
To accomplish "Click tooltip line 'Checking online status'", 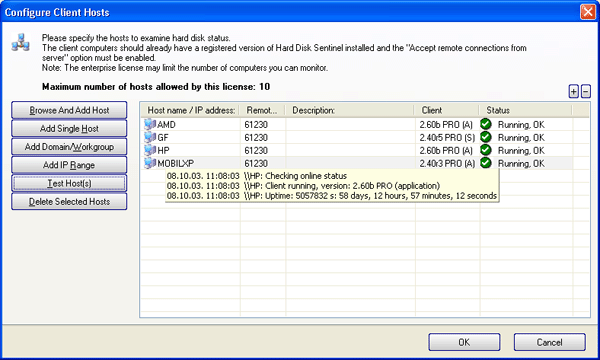I will coord(257,176).
